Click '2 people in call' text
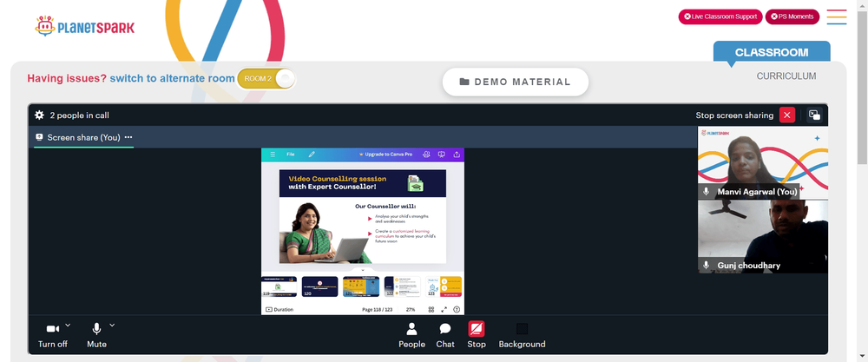 click(79, 115)
